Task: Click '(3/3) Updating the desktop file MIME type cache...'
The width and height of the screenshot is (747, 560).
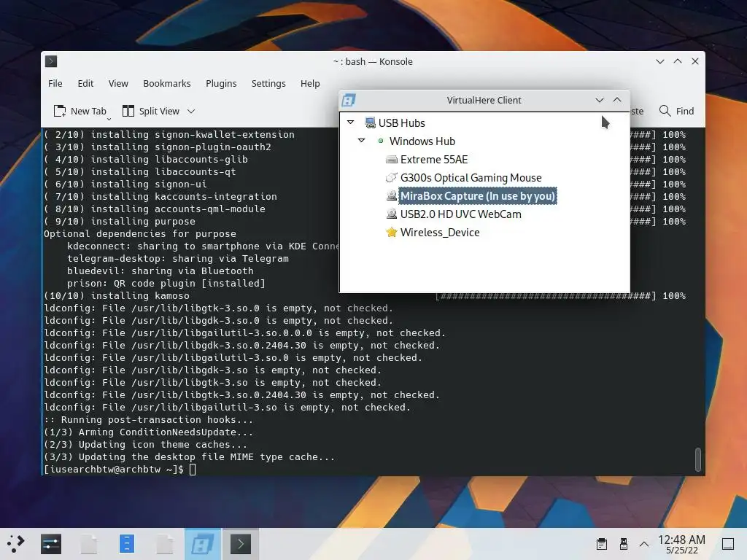Action: (x=189, y=456)
